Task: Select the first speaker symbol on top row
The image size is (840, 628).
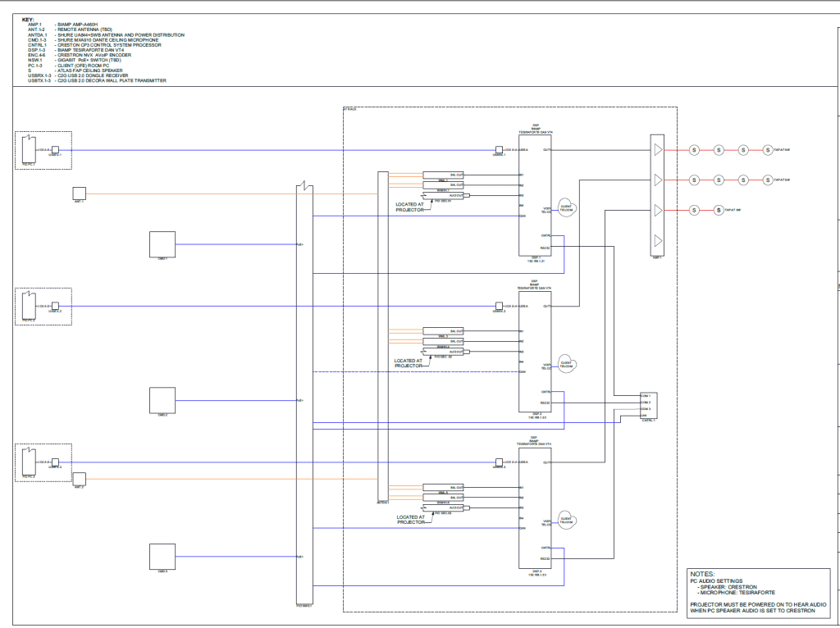Action: 693,150
